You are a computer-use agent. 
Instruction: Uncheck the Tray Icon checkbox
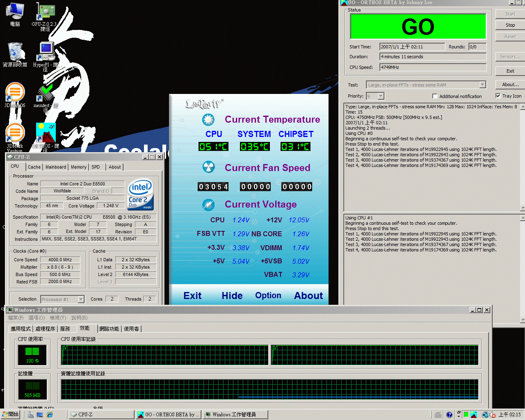pos(498,96)
